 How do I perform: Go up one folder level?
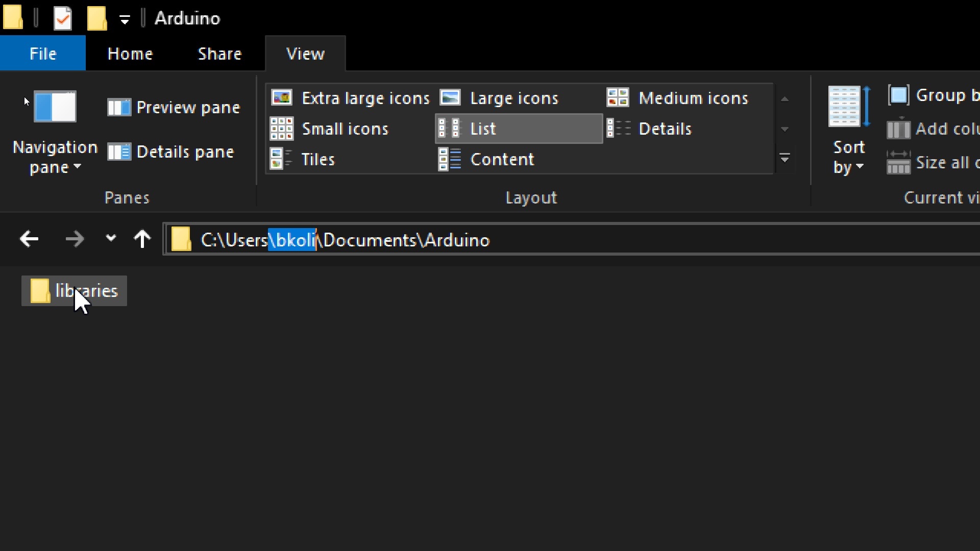point(142,239)
